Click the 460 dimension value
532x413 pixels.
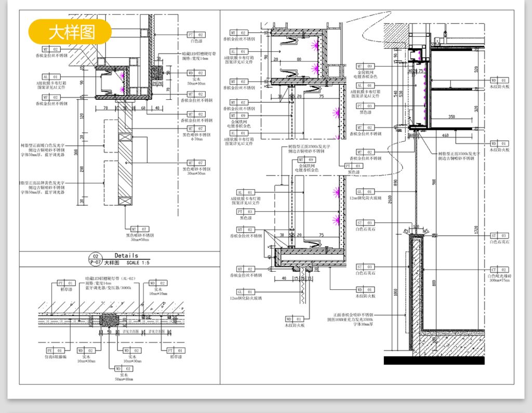pyautogui.click(x=445, y=135)
